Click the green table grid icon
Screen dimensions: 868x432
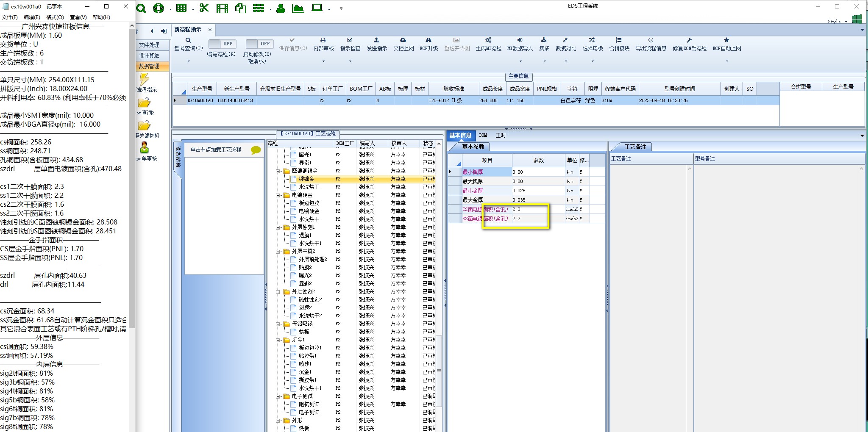coord(181,8)
